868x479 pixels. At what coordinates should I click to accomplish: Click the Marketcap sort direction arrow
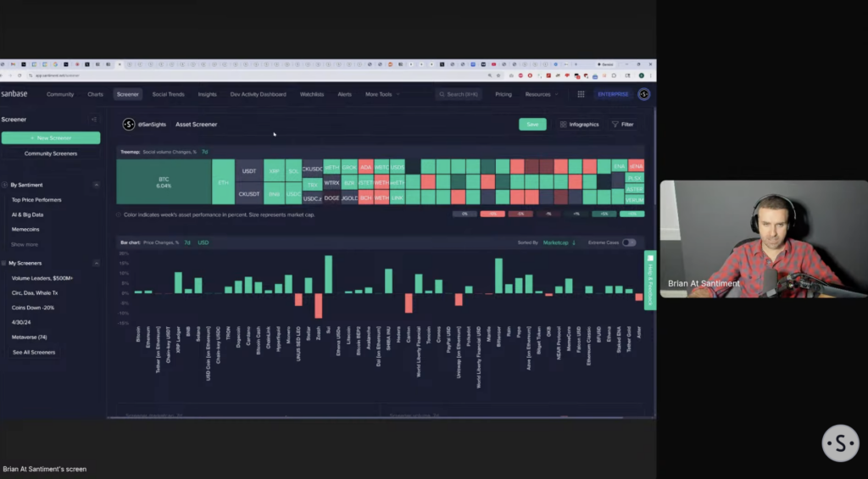point(574,242)
